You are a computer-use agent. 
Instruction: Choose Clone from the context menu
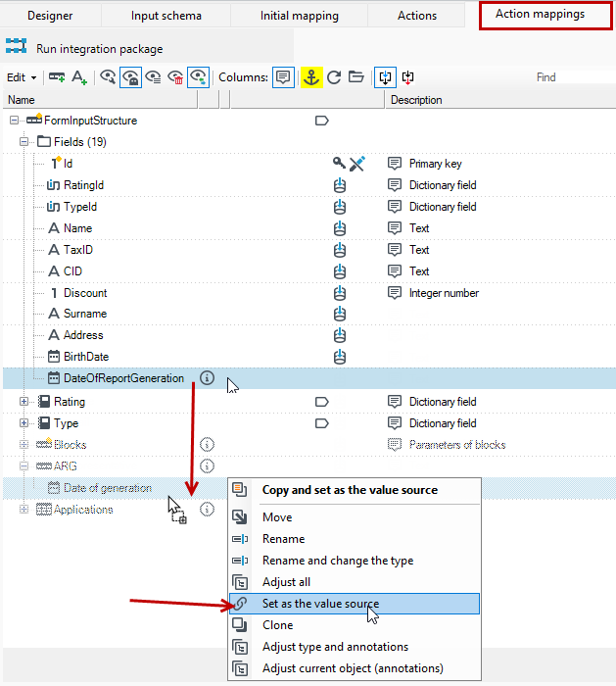(355, 625)
